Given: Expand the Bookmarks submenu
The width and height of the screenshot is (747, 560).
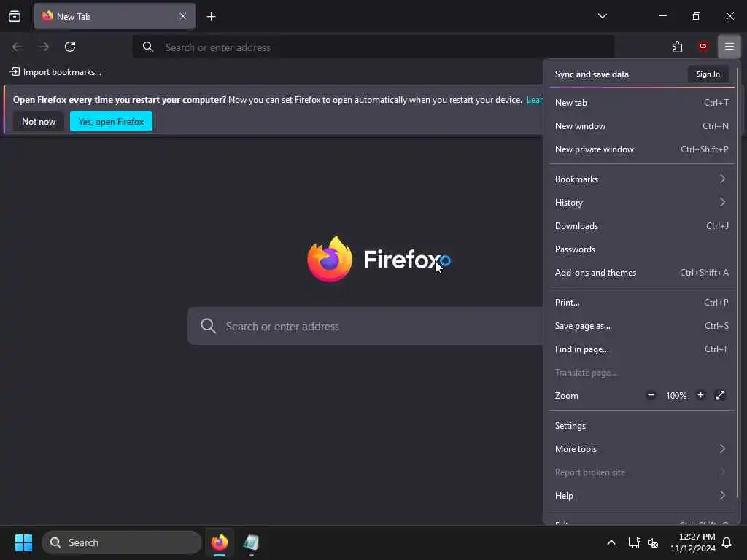Looking at the screenshot, I should pyautogui.click(x=641, y=179).
